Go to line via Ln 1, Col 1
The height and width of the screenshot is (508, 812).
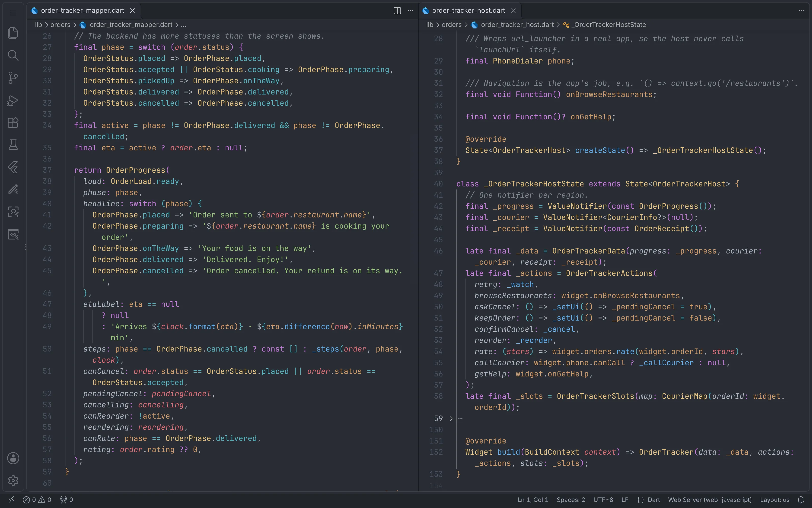(533, 500)
